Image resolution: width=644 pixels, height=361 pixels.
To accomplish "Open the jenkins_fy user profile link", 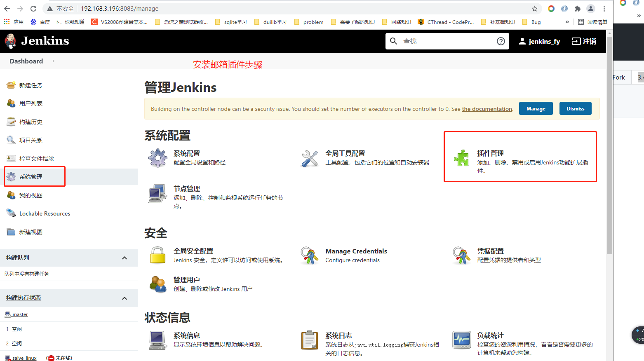I will [x=540, y=41].
